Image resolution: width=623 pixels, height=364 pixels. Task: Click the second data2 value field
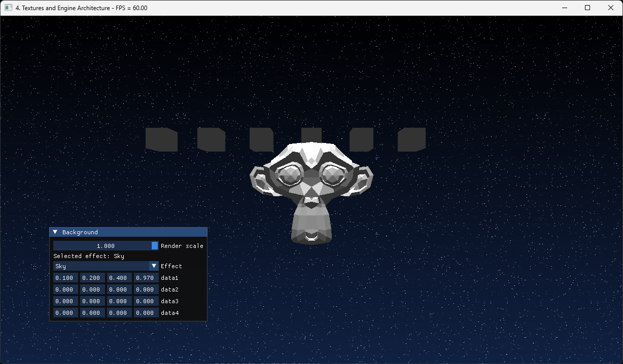[93, 289]
